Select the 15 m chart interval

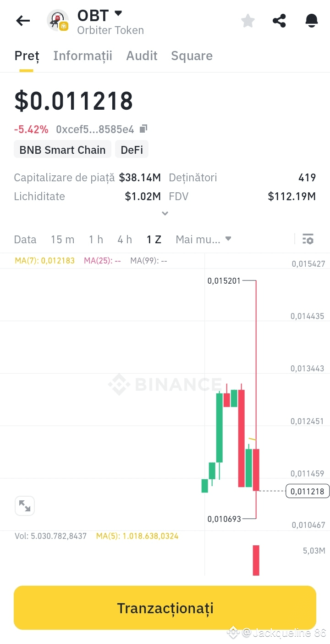pos(62,240)
